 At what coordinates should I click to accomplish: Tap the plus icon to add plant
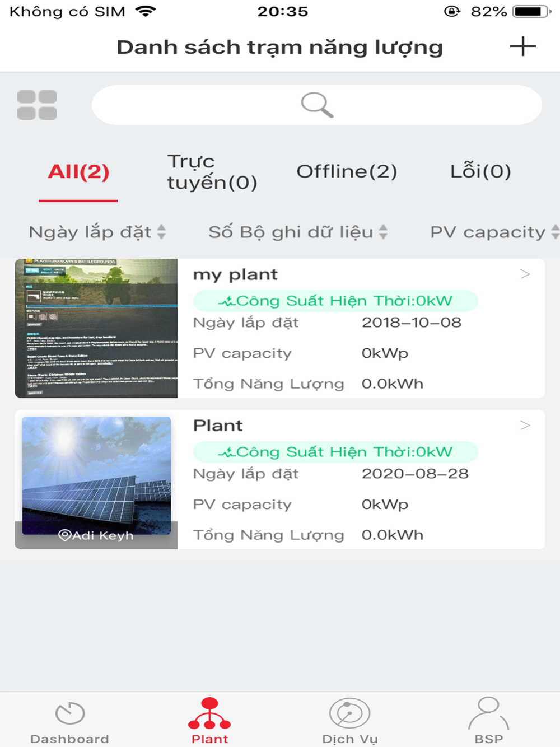[523, 46]
